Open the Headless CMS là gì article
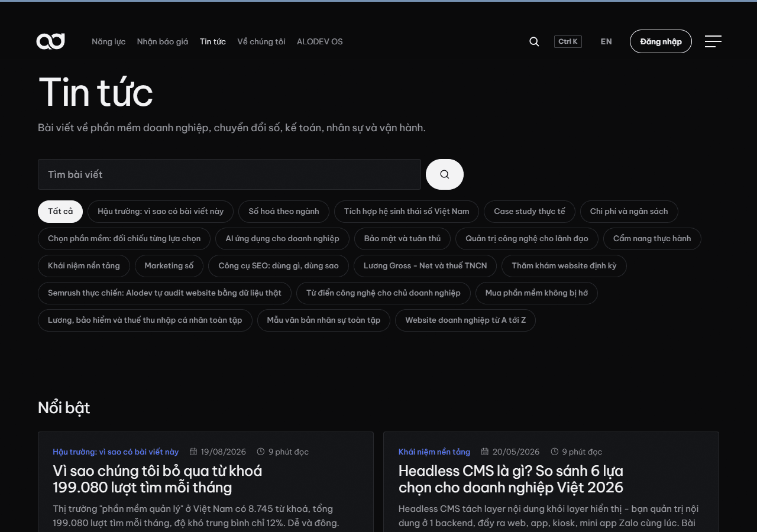The height and width of the screenshot is (532, 757). pyautogui.click(x=511, y=479)
